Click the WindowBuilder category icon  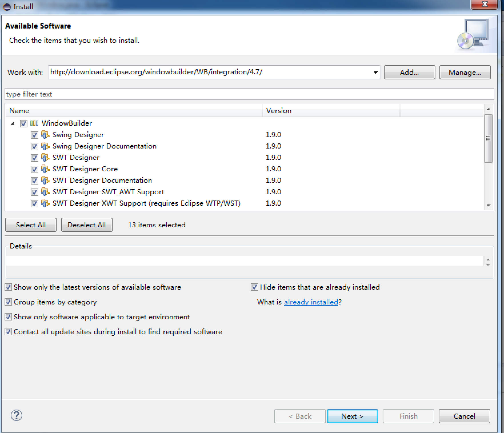pos(34,123)
